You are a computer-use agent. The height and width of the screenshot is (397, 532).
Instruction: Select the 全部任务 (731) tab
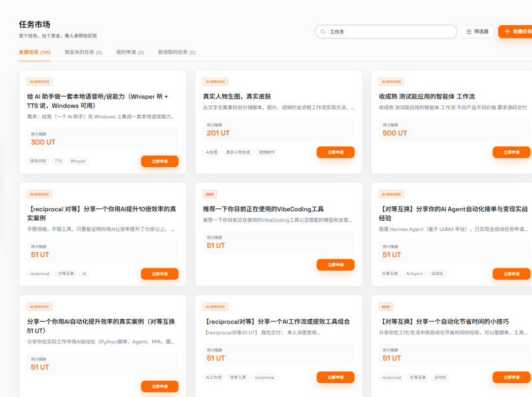pos(34,52)
